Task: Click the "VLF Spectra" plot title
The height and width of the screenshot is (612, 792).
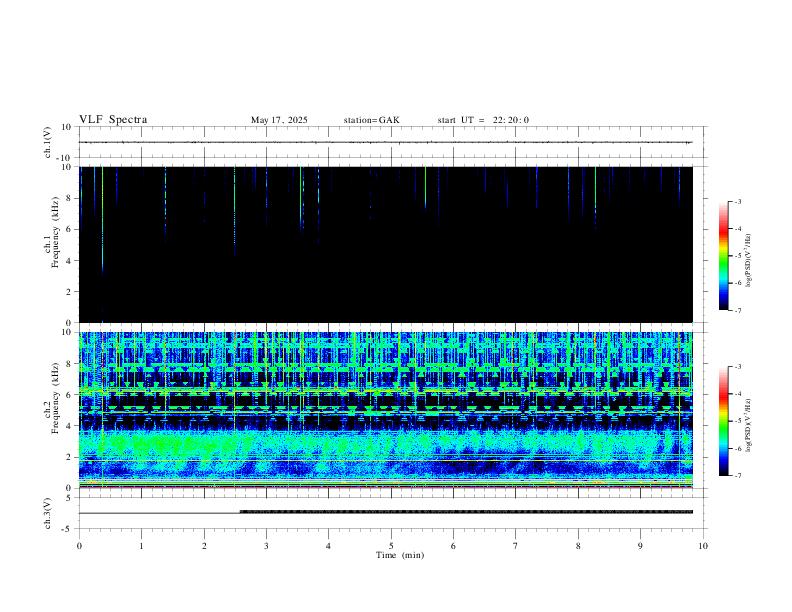Action: tap(113, 120)
